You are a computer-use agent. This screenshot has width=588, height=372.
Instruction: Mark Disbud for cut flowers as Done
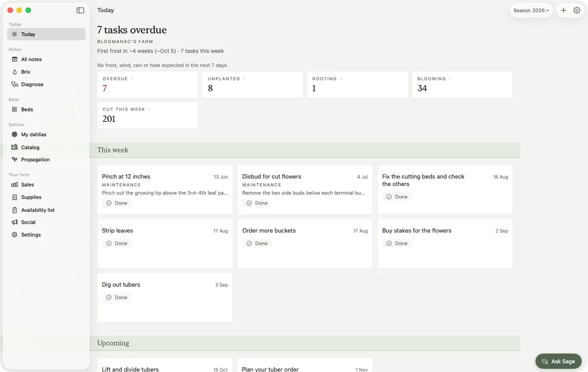click(257, 203)
